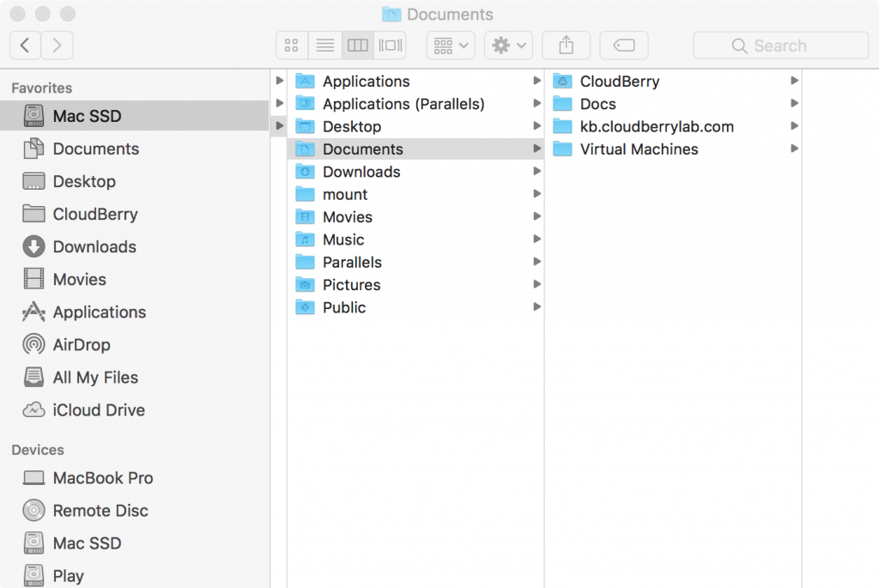Open the Share button in the toolbar
Screen dimensions: 879x588
[566, 45]
